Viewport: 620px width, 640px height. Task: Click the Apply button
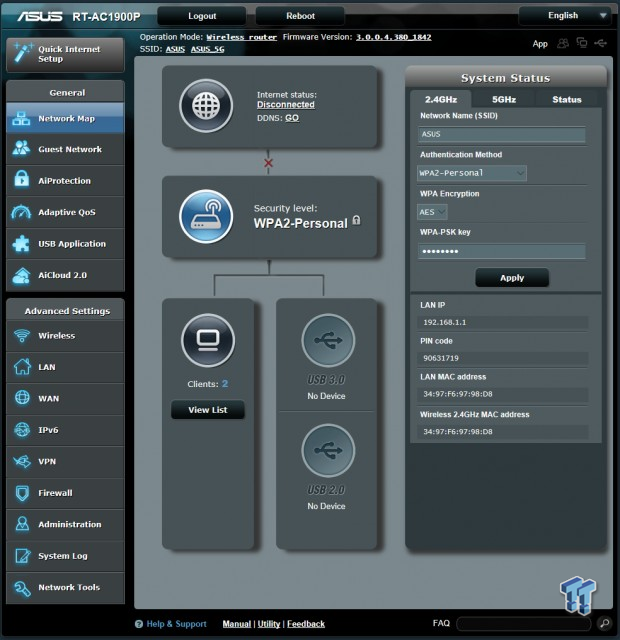[512, 278]
